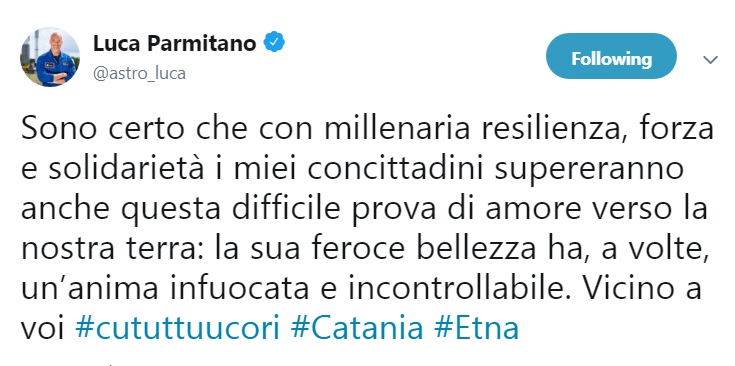
Task: Toggle the Following button to unfollow
Action: [x=611, y=59]
